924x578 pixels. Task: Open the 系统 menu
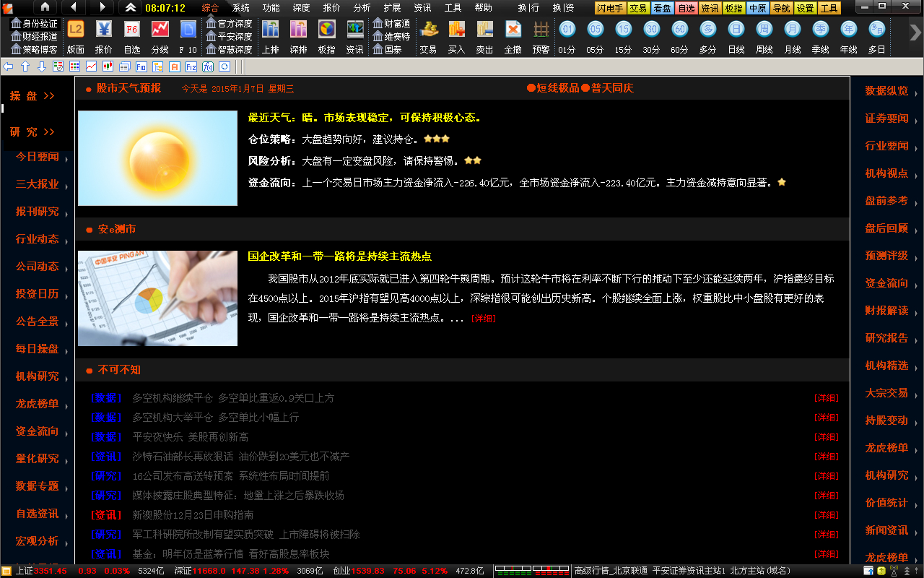tap(241, 8)
